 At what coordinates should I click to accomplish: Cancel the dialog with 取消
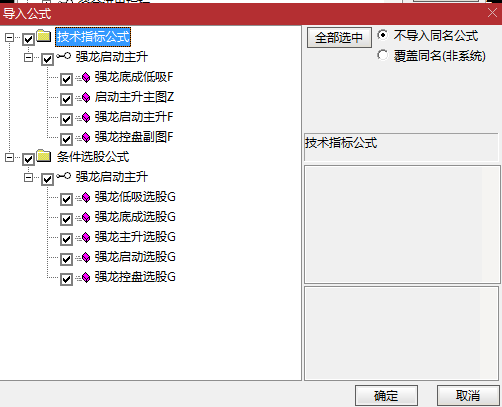468,396
